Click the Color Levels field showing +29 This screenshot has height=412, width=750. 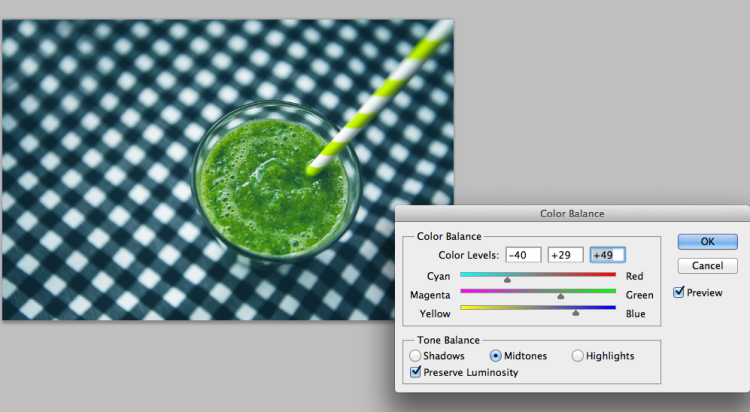[x=565, y=255]
